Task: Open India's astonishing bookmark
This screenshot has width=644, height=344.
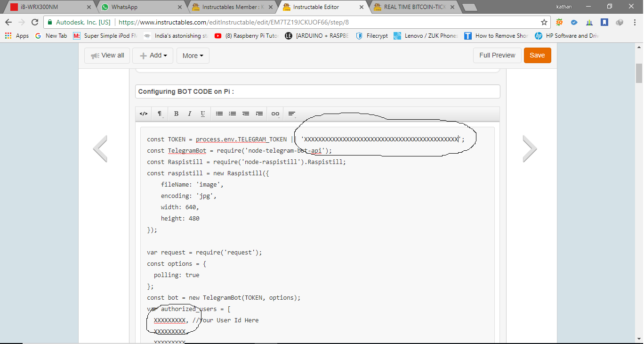Action: click(176, 36)
